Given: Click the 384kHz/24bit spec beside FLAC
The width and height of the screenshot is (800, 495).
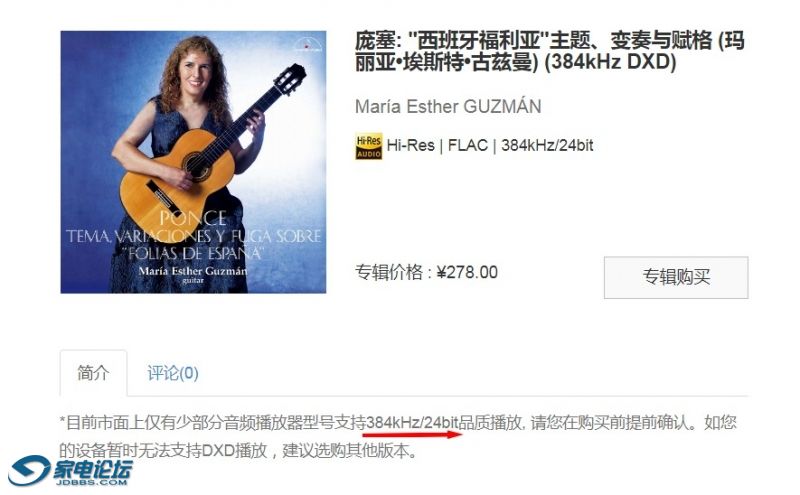Looking at the screenshot, I should (547, 145).
